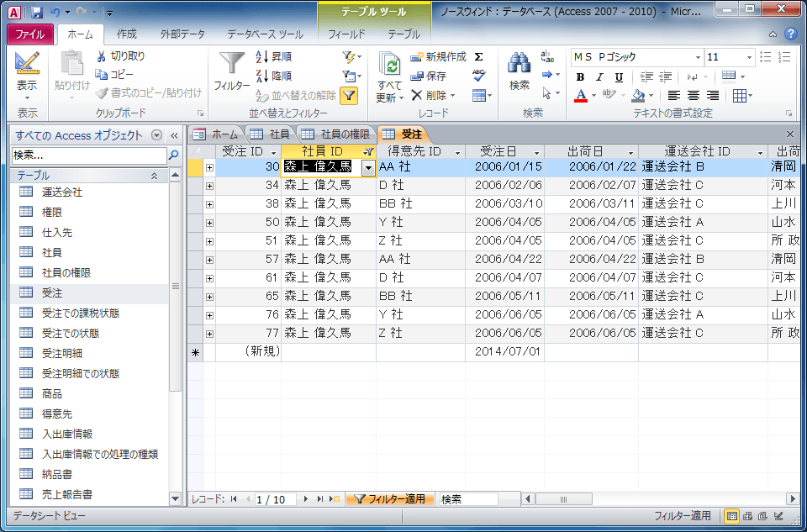Click the 検索 binoculars icon
807x532 pixels.
coord(520,64)
